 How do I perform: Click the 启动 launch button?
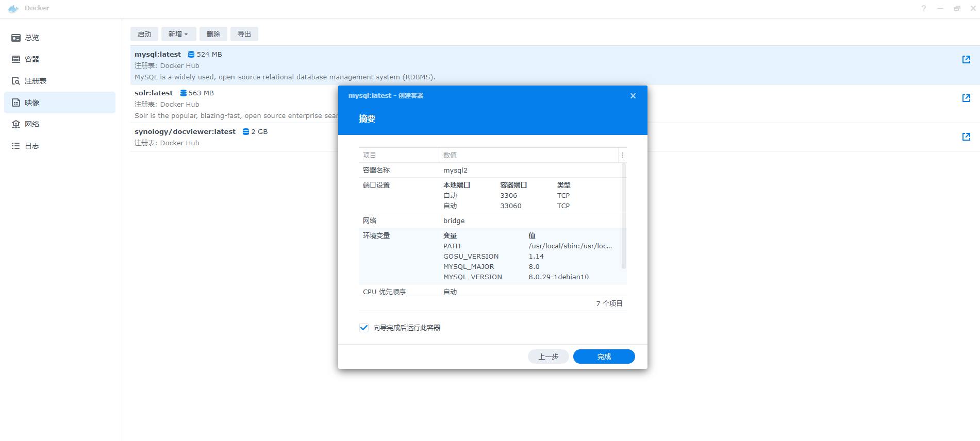(144, 34)
